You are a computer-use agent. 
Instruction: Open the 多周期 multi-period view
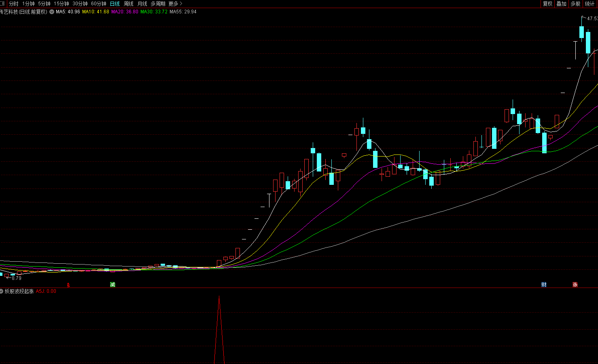pos(158,4)
